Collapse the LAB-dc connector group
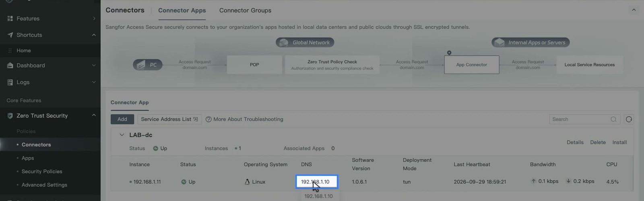 click(122, 135)
